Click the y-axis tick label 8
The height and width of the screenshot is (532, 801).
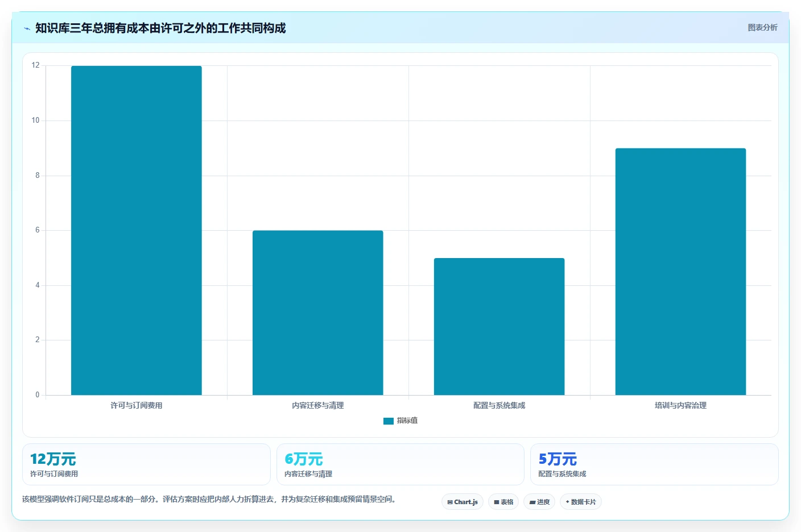38,176
